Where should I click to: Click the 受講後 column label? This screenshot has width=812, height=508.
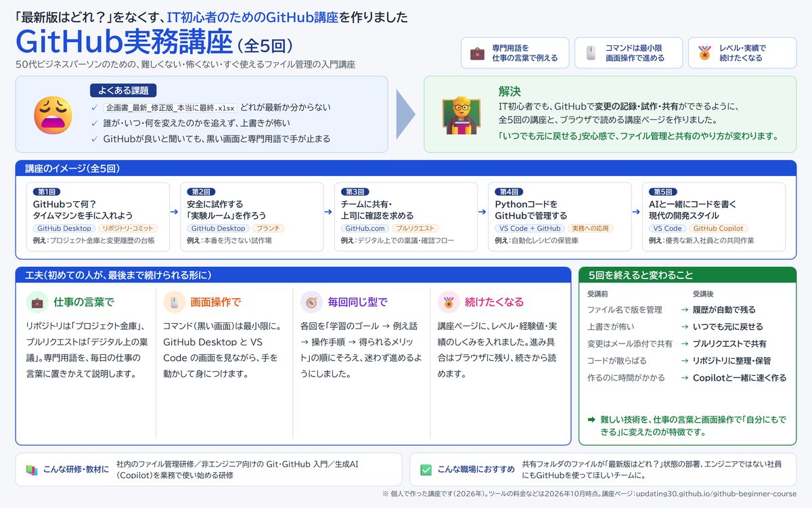703,294
